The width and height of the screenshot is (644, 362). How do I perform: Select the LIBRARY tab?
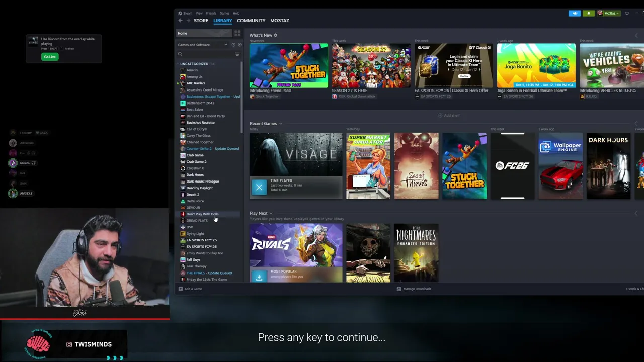[222, 21]
